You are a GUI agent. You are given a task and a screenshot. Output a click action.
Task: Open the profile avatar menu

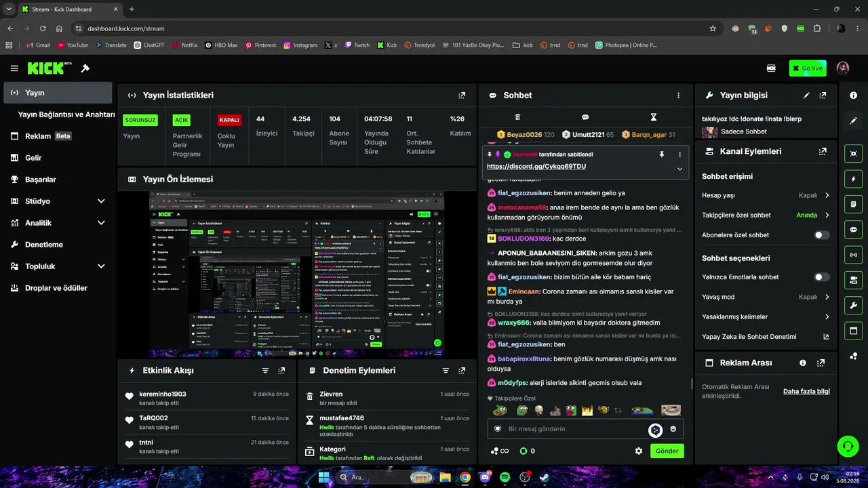click(x=843, y=68)
